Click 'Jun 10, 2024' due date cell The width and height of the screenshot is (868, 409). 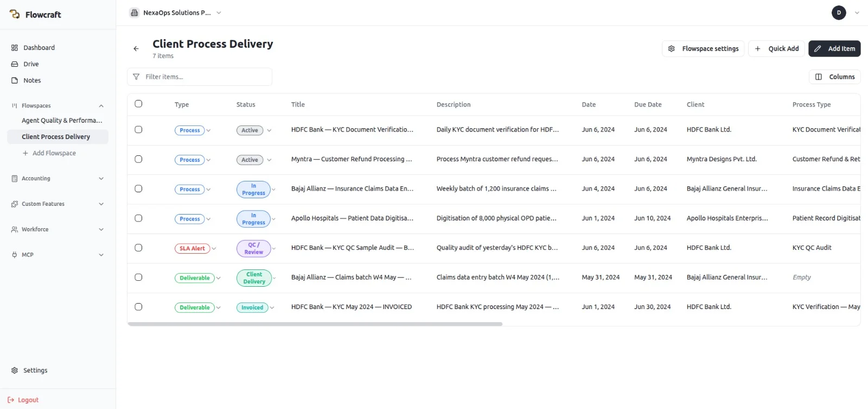(653, 218)
